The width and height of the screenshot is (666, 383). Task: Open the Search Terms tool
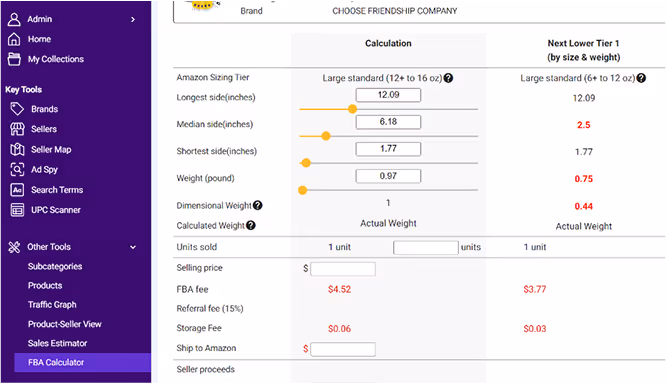(x=57, y=190)
